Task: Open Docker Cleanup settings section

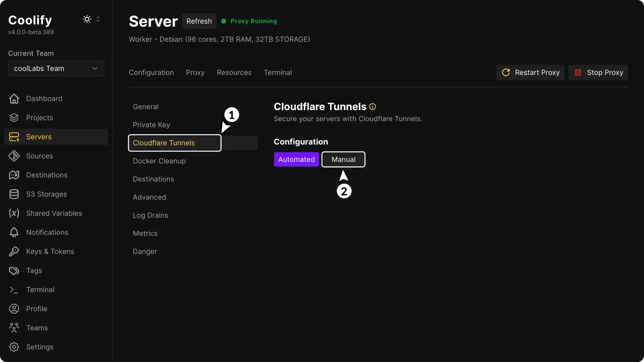Action: tap(159, 161)
